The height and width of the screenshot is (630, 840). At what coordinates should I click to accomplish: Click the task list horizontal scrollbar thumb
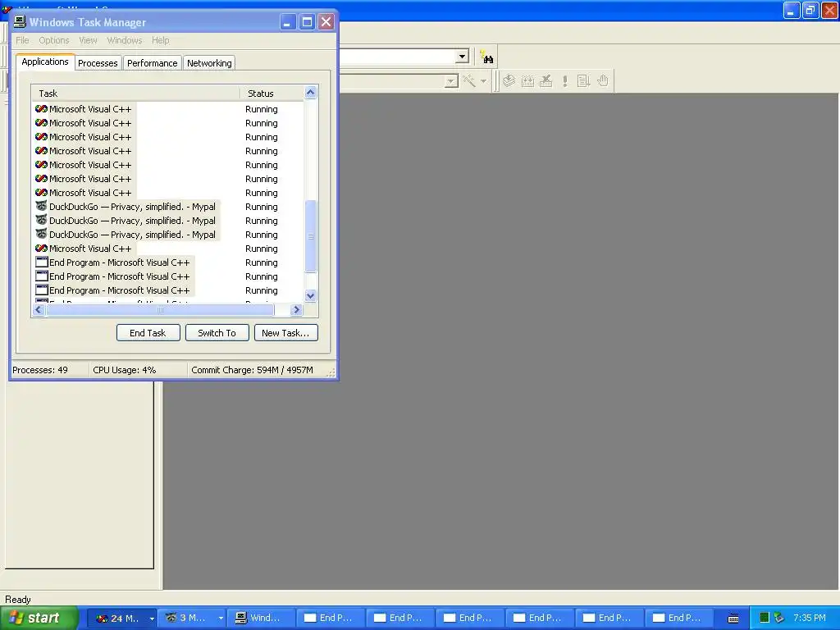(160, 309)
